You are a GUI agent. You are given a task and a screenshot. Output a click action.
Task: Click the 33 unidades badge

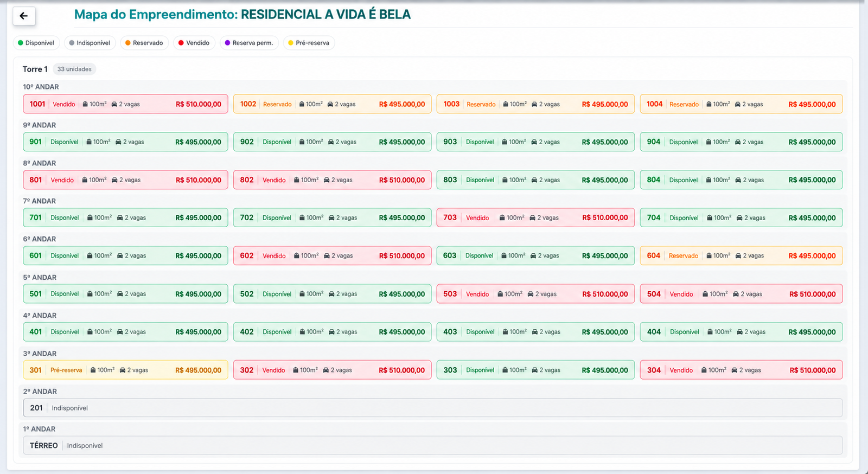click(x=74, y=69)
